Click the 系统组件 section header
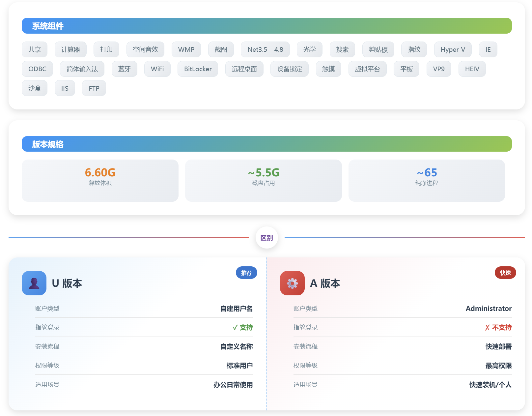The height and width of the screenshot is (416, 532). pyautogui.click(x=267, y=26)
